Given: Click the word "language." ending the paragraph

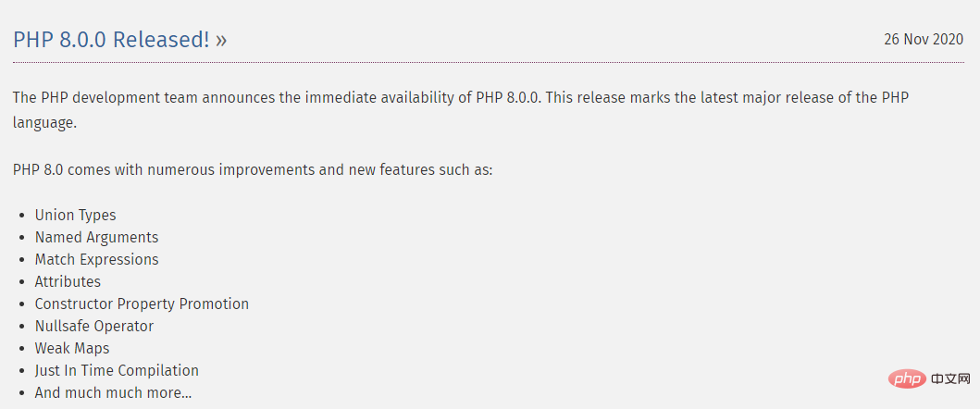Looking at the screenshot, I should click(44, 121).
